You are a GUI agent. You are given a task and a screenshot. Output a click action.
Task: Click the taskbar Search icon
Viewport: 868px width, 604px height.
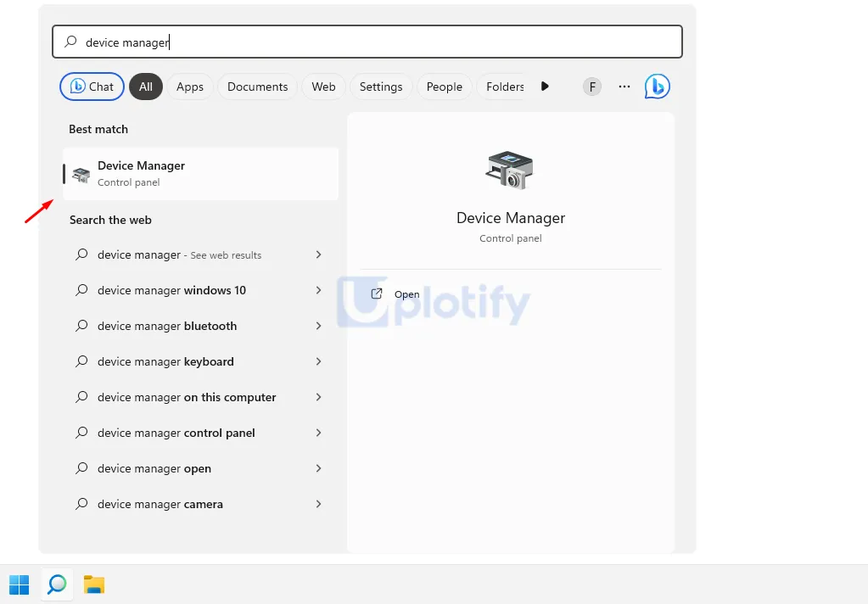coord(57,584)
